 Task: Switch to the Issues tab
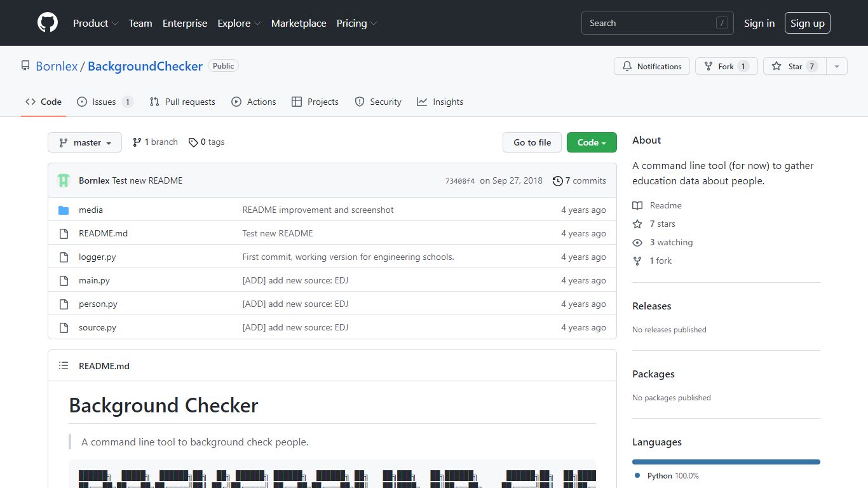(x=105, y=102)
